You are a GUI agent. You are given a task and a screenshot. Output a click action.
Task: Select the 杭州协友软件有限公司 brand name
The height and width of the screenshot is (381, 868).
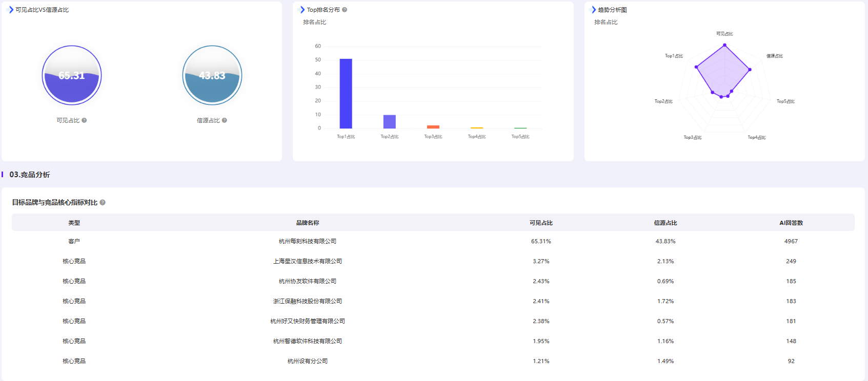click(x=308, y=281)
